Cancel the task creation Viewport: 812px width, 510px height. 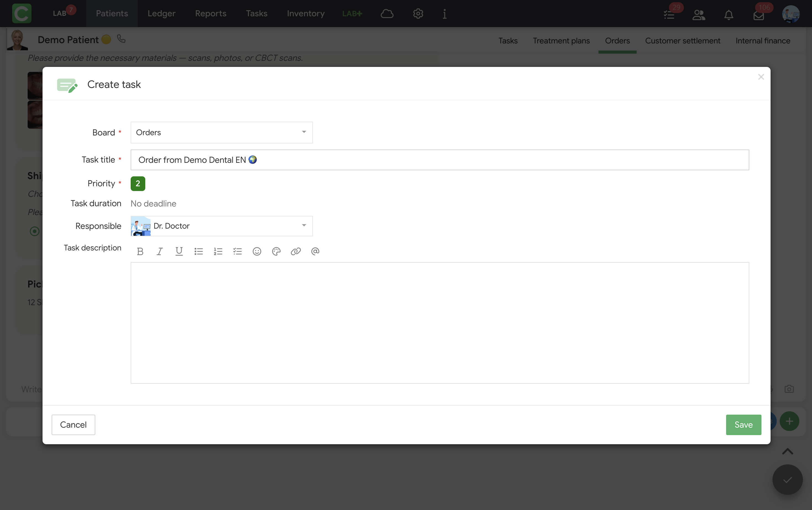[x=73, y=425]
